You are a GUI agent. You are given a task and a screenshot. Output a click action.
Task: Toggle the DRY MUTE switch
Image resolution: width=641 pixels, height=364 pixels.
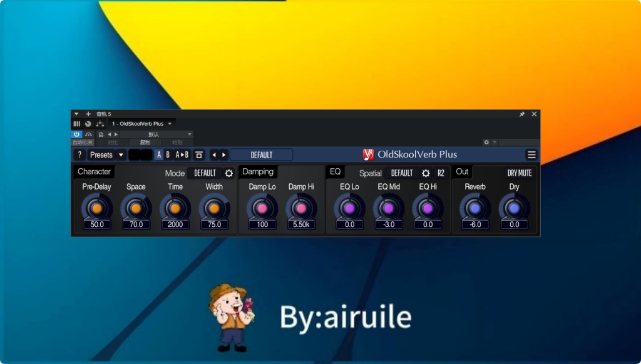coord(520,173)
